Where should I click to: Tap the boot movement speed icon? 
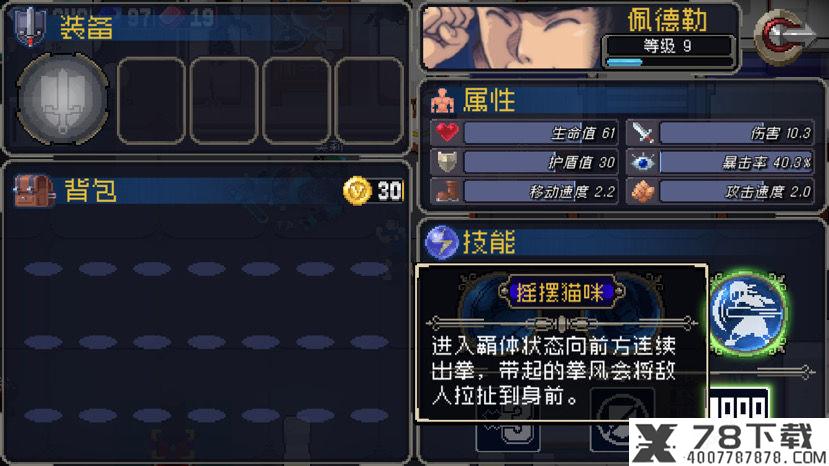pos(447,191)
